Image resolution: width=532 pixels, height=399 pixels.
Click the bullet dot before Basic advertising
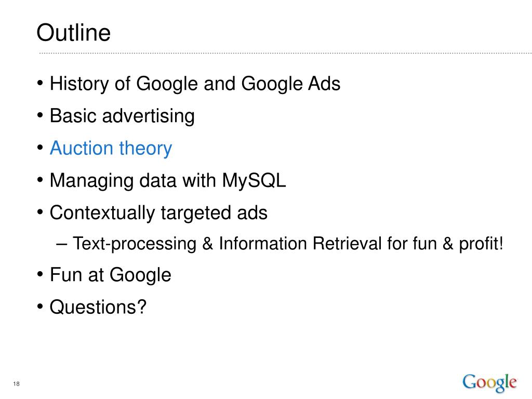(x=40, y=115)
